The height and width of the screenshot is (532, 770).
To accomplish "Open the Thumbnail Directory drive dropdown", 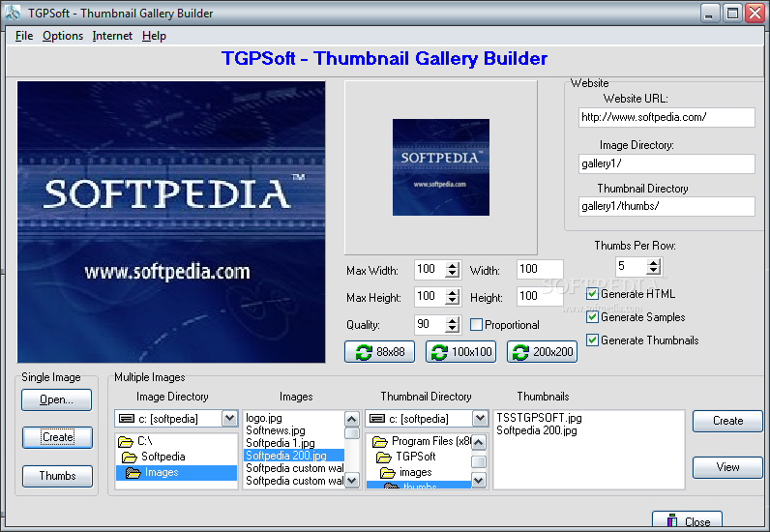I will 480,419.
